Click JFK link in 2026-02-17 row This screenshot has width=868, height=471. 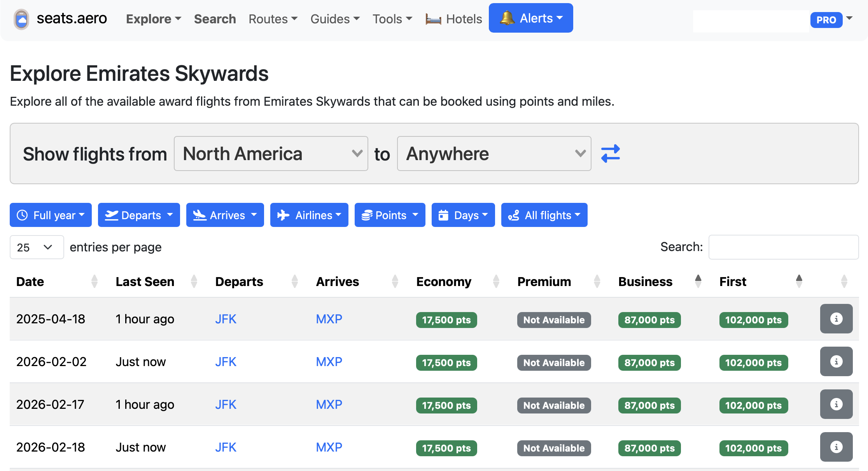226,405
